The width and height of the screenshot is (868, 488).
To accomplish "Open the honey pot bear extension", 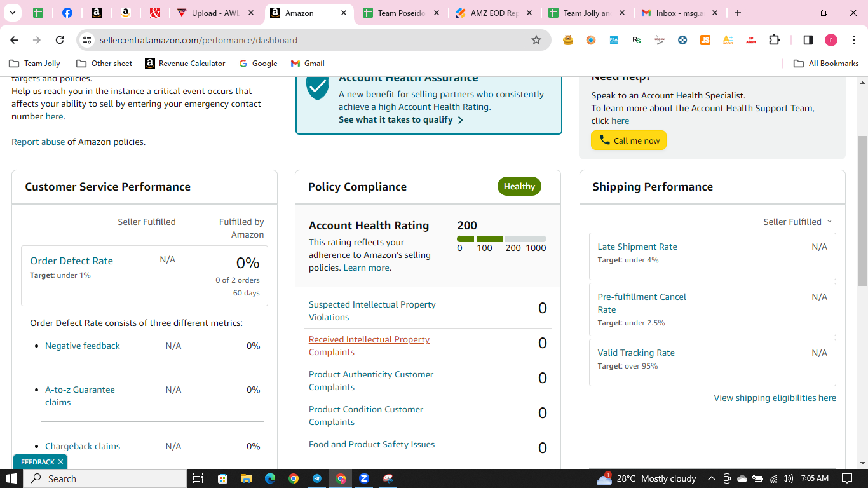I will pos(568,40).
